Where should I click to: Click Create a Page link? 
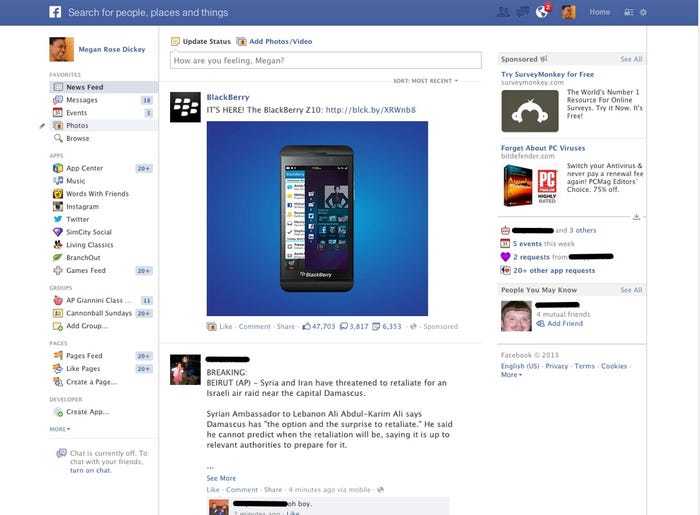92,382
